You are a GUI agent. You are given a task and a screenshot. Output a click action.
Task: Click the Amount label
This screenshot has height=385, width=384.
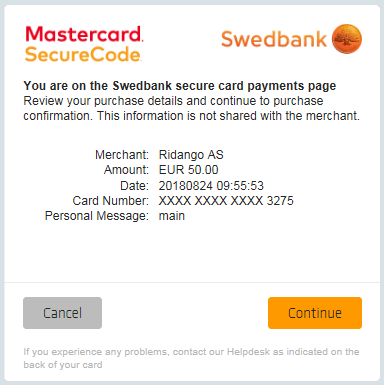click(126, 170)
